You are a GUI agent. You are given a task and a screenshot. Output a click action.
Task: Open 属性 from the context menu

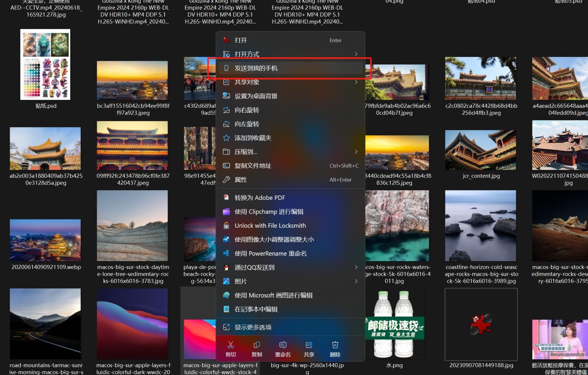(291, 180)
